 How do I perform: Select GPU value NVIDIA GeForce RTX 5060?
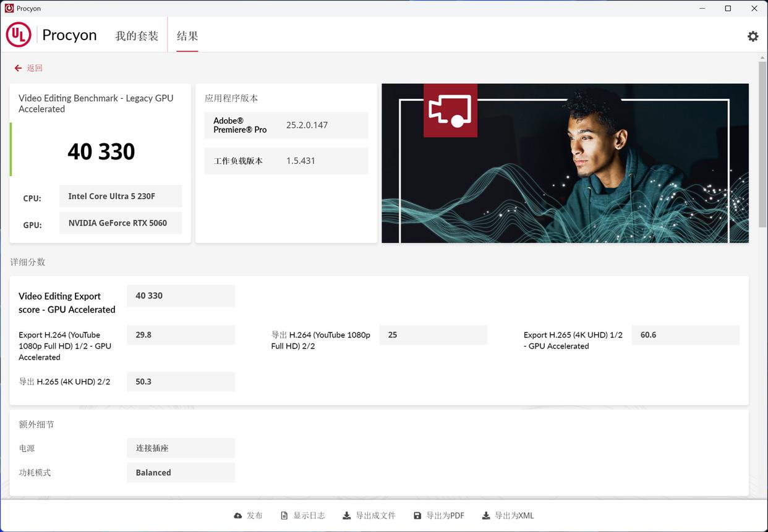click(121, 223)
